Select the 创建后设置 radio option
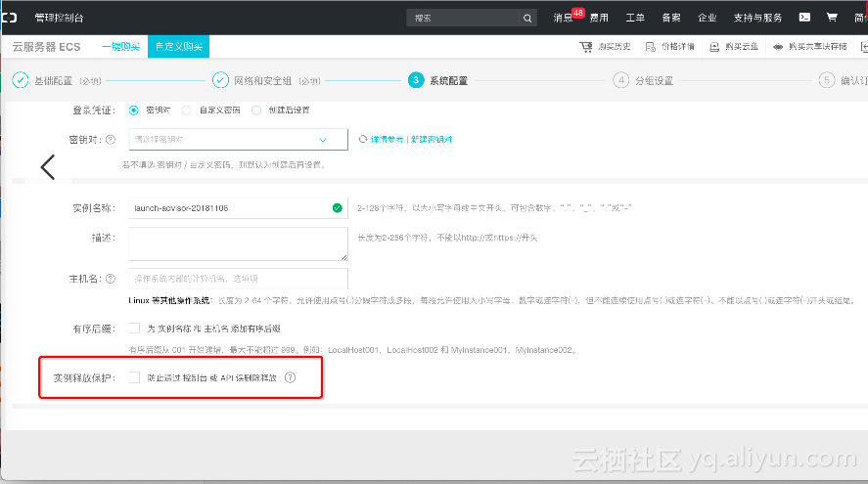Viewport: 868px width, 484px height. pyautogui.click(x=256, y=110)
